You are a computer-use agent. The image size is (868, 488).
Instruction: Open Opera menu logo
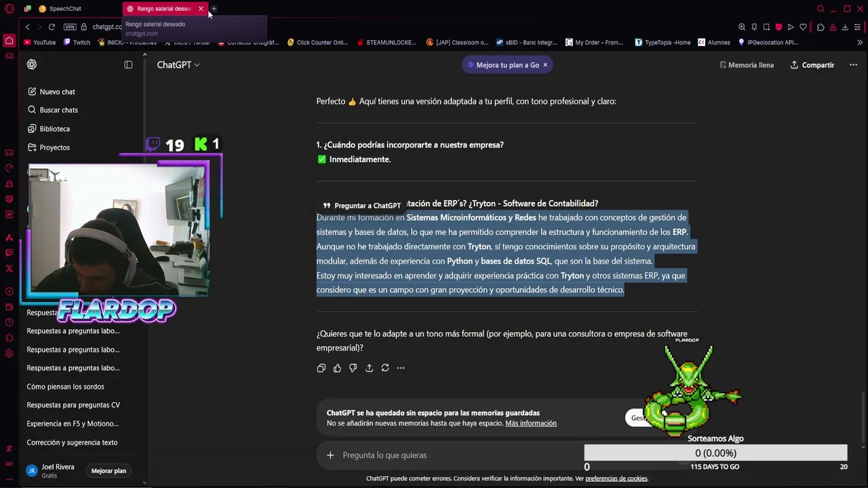[9, 9]
